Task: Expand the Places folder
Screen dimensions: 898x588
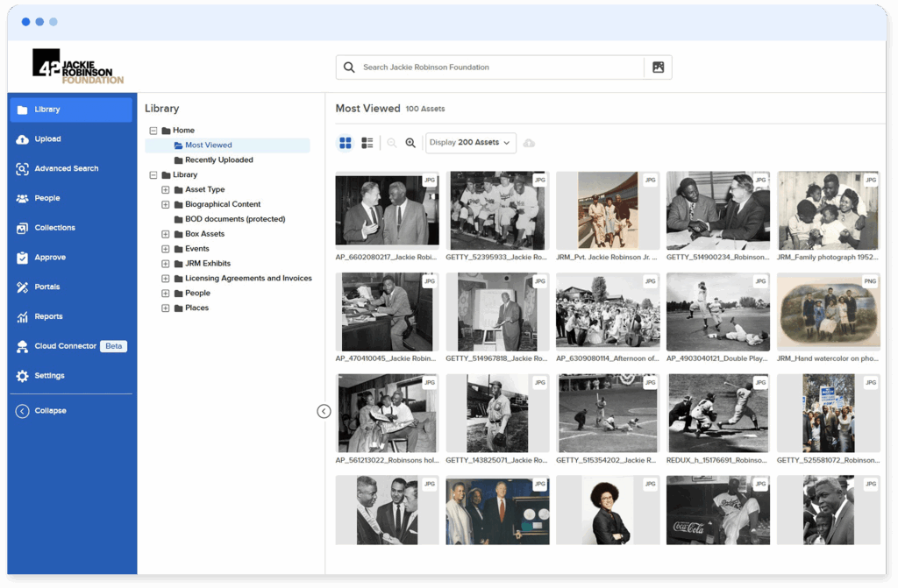Action: click(165, 308)
